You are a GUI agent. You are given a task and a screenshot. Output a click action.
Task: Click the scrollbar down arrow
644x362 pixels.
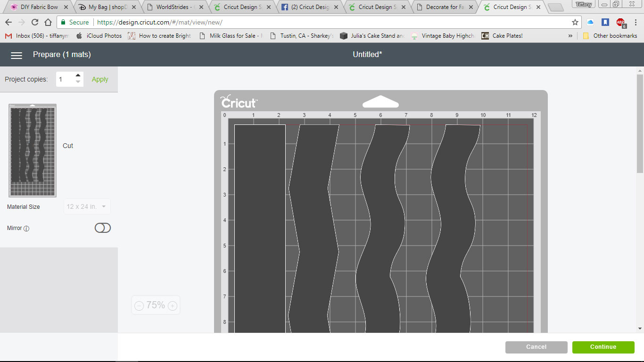[640, 329]
